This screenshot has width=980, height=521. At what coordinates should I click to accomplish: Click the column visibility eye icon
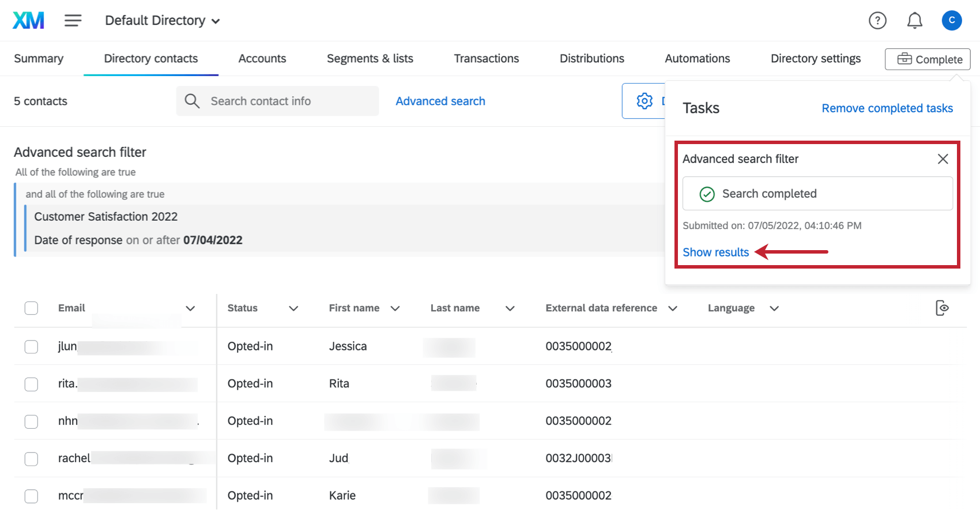[x=942, y=308]
